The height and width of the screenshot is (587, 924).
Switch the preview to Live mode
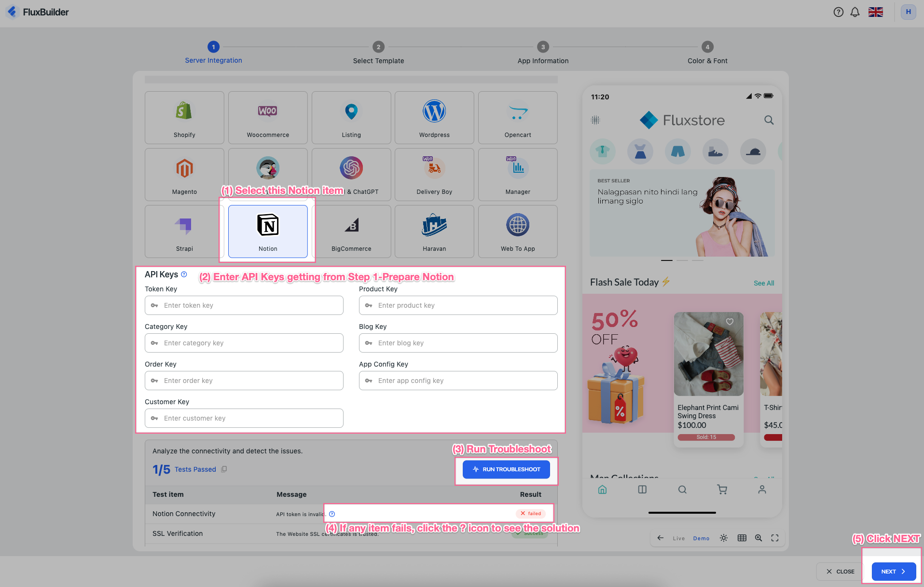[679, 538]
